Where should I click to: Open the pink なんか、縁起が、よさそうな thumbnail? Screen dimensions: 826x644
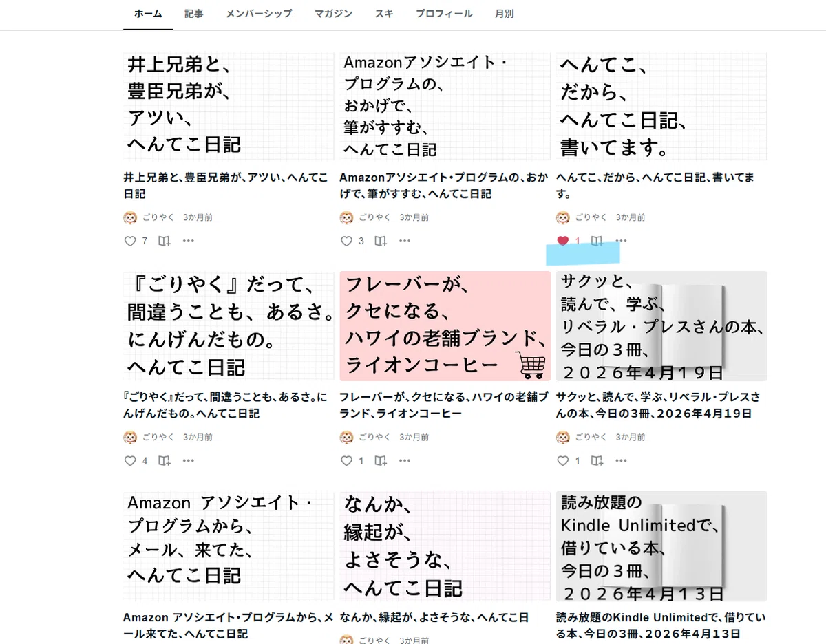445,546
